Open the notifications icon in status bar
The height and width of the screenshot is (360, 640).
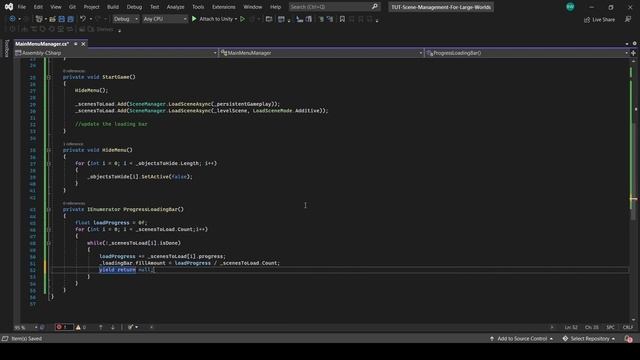[629, 339]
